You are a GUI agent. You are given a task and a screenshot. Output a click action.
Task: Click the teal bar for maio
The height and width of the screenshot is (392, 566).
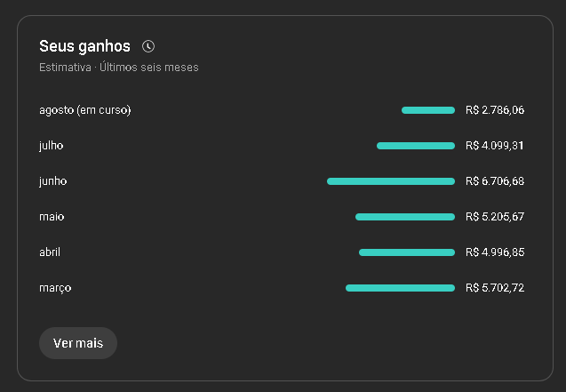pos(404,217)
